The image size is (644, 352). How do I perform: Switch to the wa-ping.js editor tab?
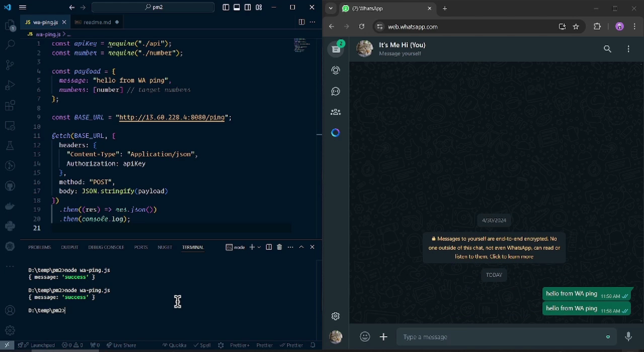pyautogui.click(x=46, y=22)
